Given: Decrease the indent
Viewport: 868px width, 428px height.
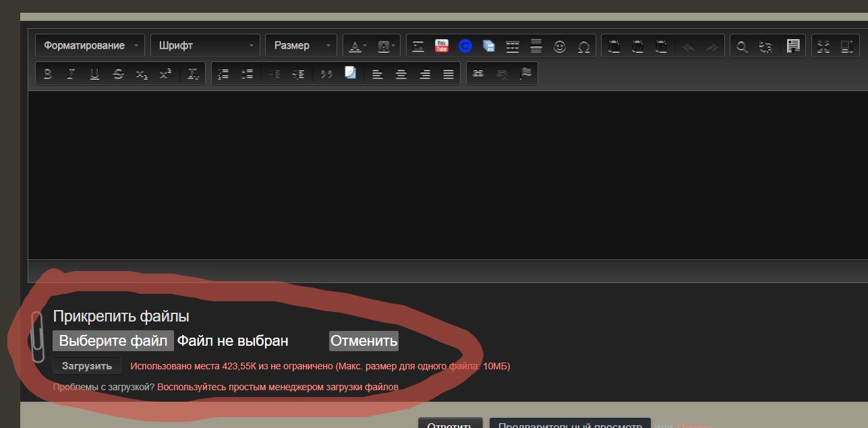Looking at the screenshot, I should (274, 74).
